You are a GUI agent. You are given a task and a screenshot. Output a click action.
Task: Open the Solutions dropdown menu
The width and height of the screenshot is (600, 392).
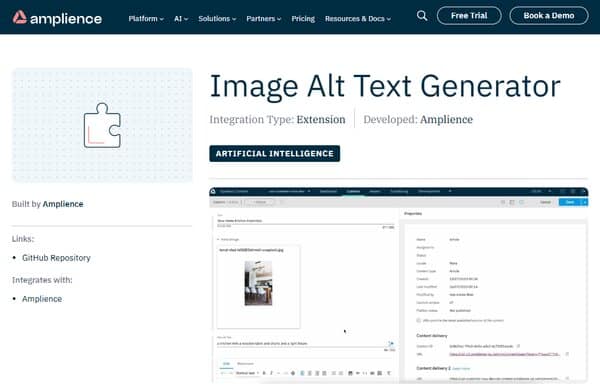click(x=217, y=18)
